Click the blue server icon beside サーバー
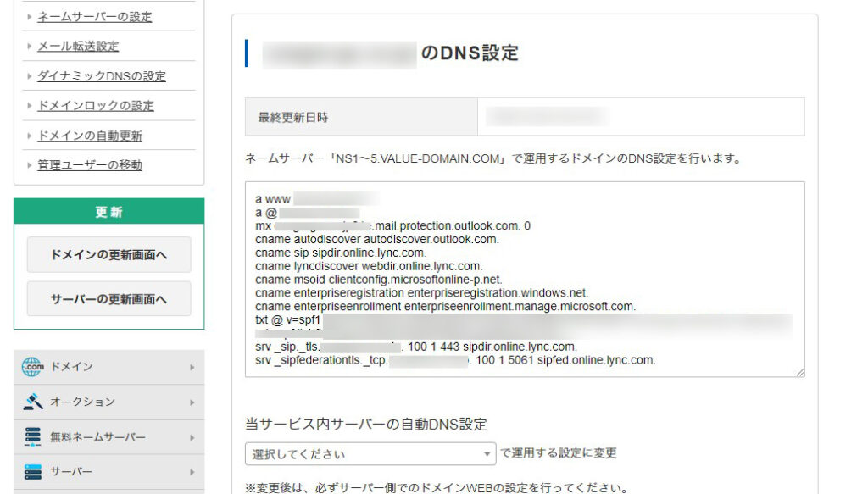This screenshot has width=868, height=494. point(33,472)
